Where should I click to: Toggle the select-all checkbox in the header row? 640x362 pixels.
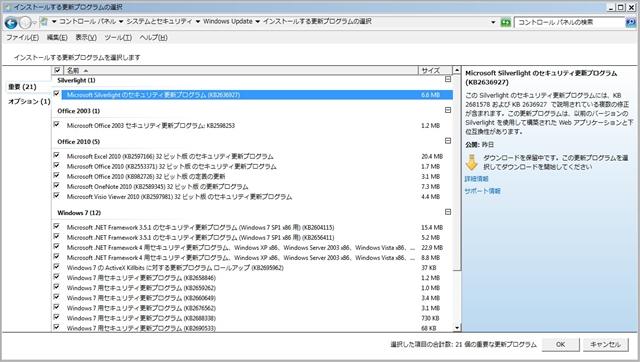pos(58,70)
